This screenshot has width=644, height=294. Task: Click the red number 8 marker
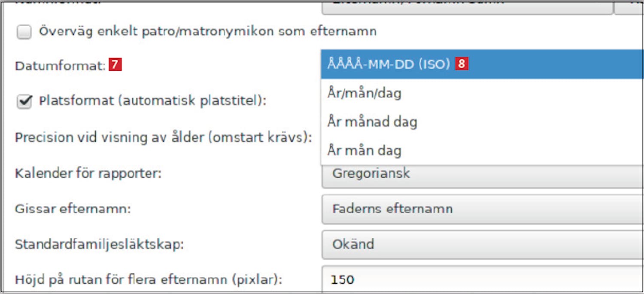point(462,64)
